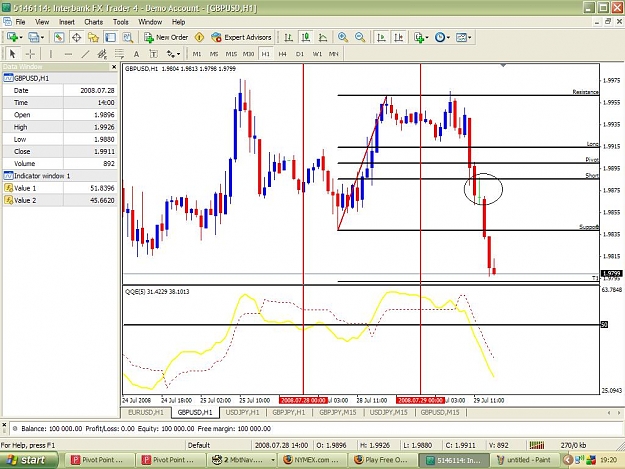
Task: Close the Data Window panel
Action: (x=114, y=67)
